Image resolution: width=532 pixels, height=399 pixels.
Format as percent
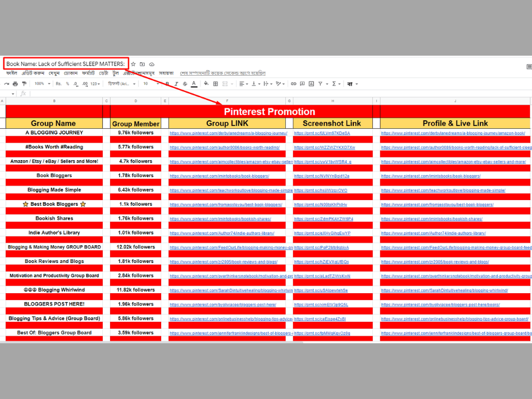(x=68, y=84)
